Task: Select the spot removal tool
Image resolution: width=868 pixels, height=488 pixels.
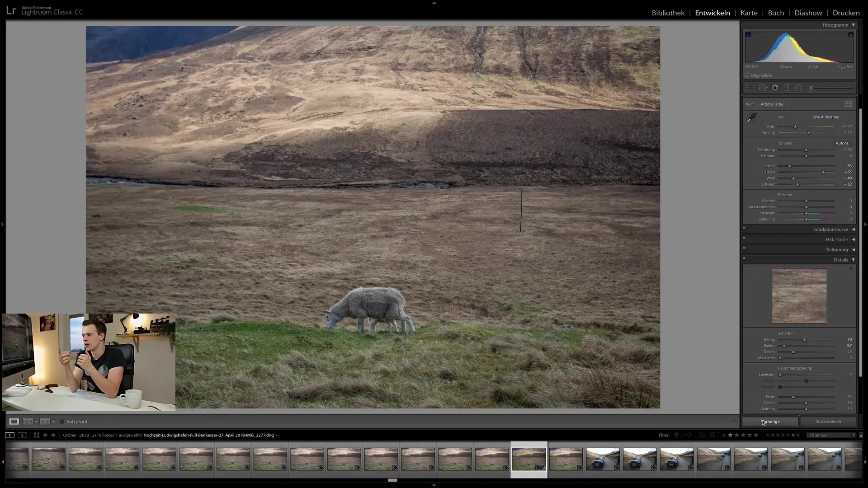Action: [x=763, y=88]
